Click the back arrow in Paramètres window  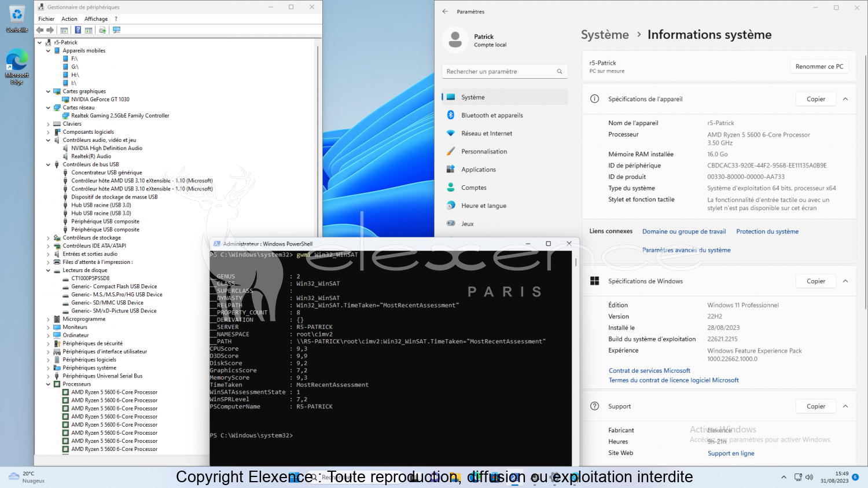pos(445,12)
